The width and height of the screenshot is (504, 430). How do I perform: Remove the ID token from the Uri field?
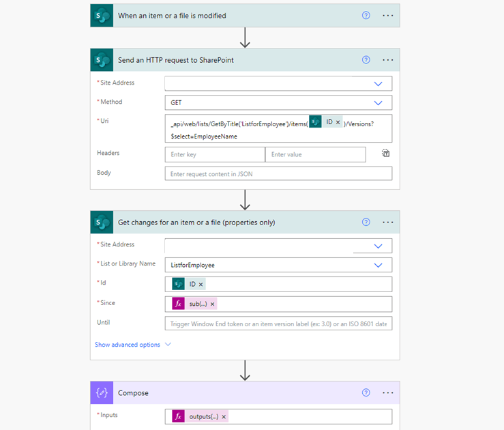338,122
